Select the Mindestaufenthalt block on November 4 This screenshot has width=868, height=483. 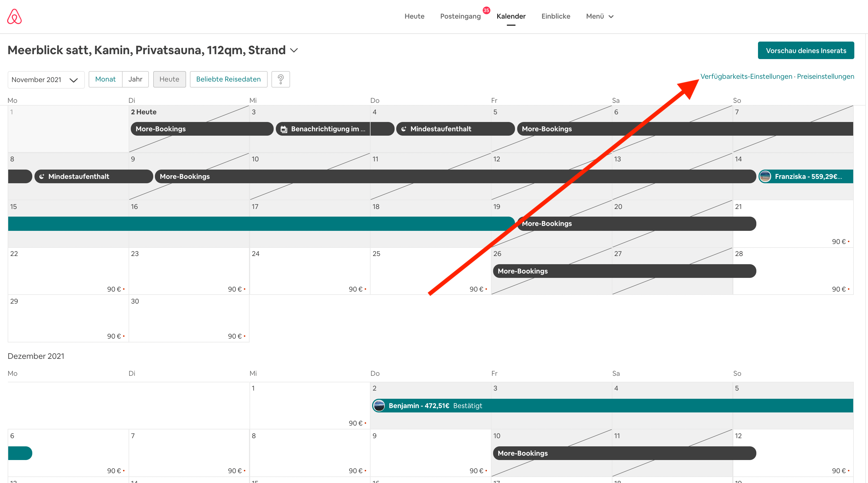coord(456,129)
